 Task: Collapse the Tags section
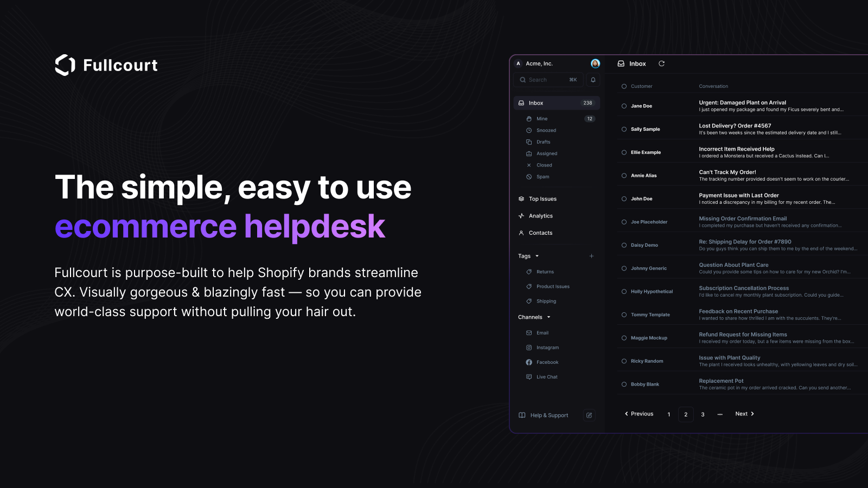[x=529, y=256]
